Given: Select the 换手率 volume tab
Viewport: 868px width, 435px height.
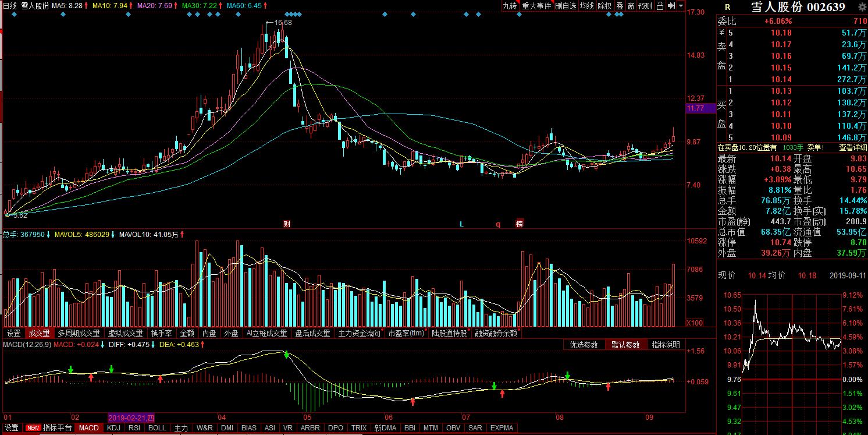Looking at the screenshot, I should (x=161, y=333).
